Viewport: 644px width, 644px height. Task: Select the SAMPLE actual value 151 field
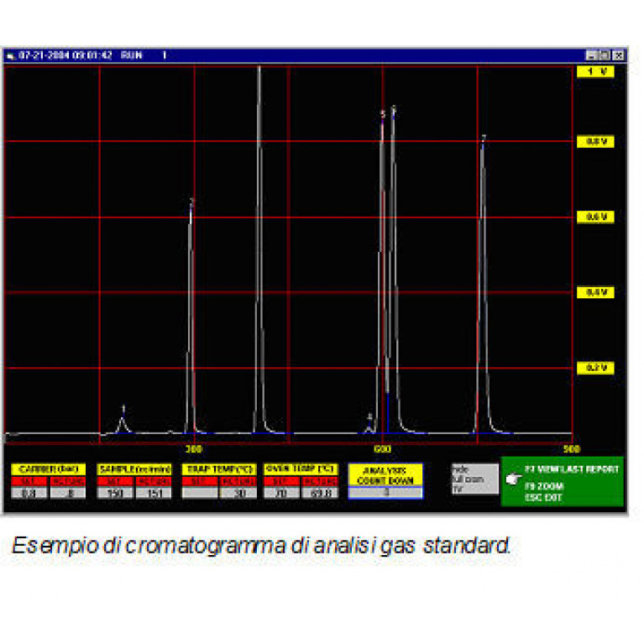coord(154,493)
